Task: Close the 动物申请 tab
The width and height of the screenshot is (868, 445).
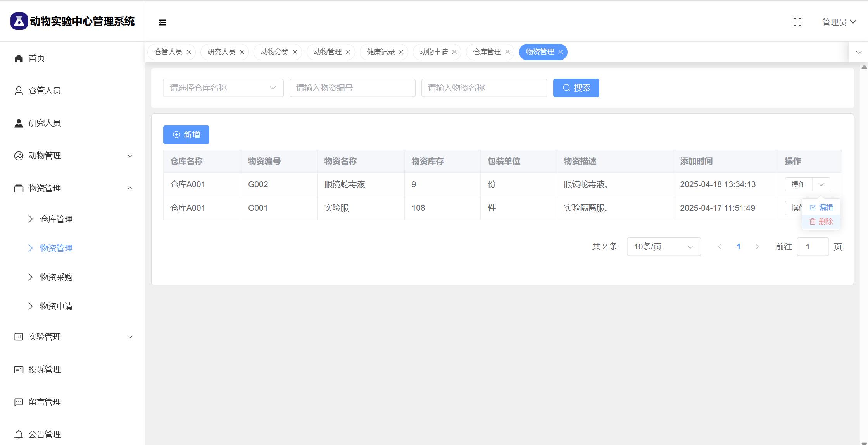Action: pos(454,52)
